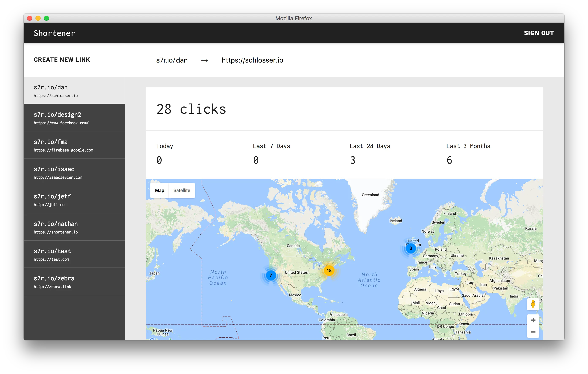Open the s7r.io/nathan link entry
This screenshot has height=374, width=588.
(74, 227)
